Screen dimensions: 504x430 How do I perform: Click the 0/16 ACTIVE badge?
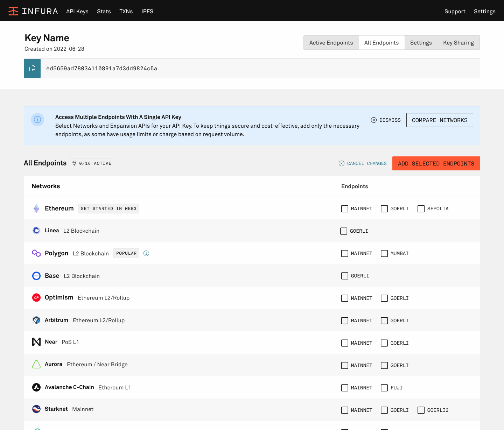tap(92, 163)
